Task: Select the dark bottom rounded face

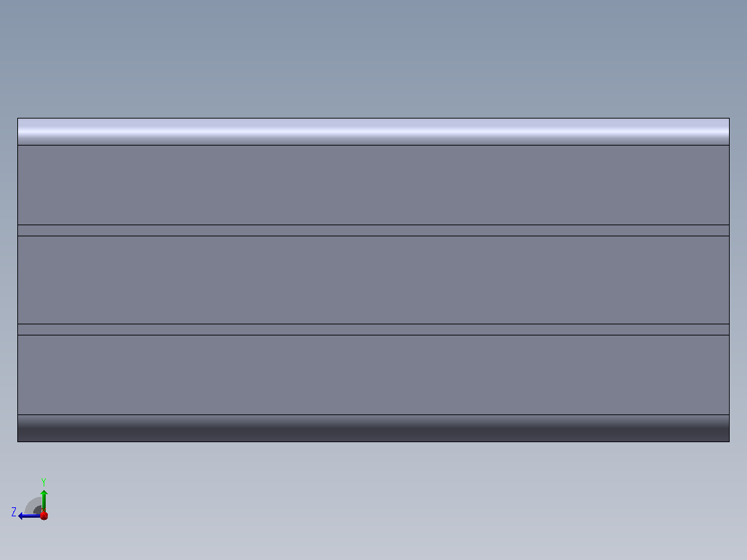Action: 373,428
